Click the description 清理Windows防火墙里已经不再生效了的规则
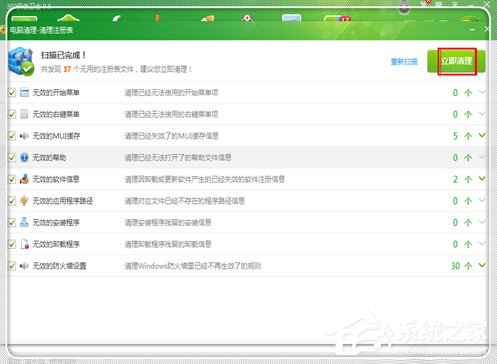Screen dimensions: 497x364 click(193, 266)
